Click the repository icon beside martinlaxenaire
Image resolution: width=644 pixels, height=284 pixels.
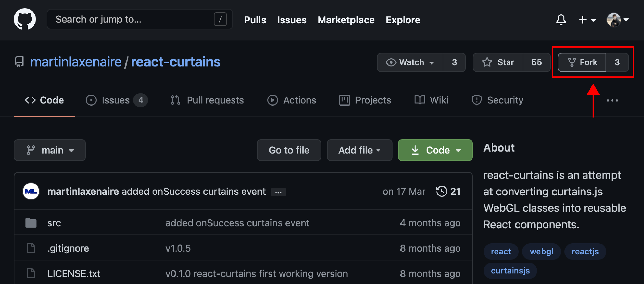[19, 62]
